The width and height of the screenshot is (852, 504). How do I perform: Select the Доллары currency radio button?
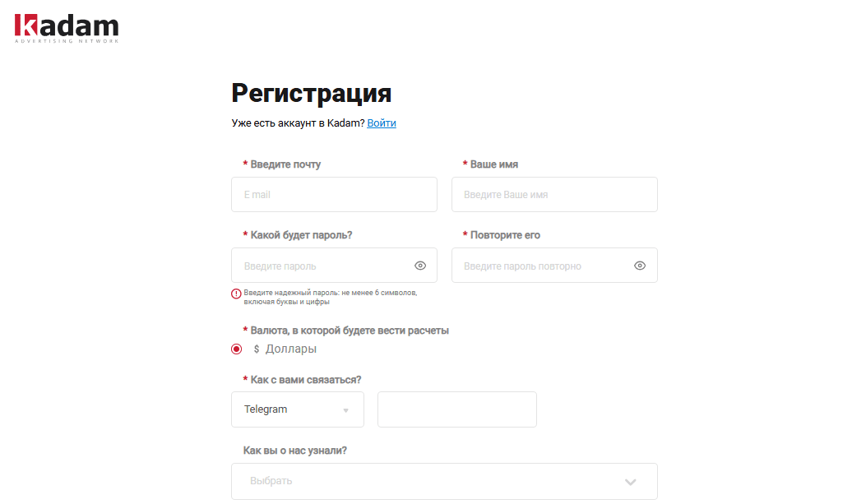(x=237, y=349)
